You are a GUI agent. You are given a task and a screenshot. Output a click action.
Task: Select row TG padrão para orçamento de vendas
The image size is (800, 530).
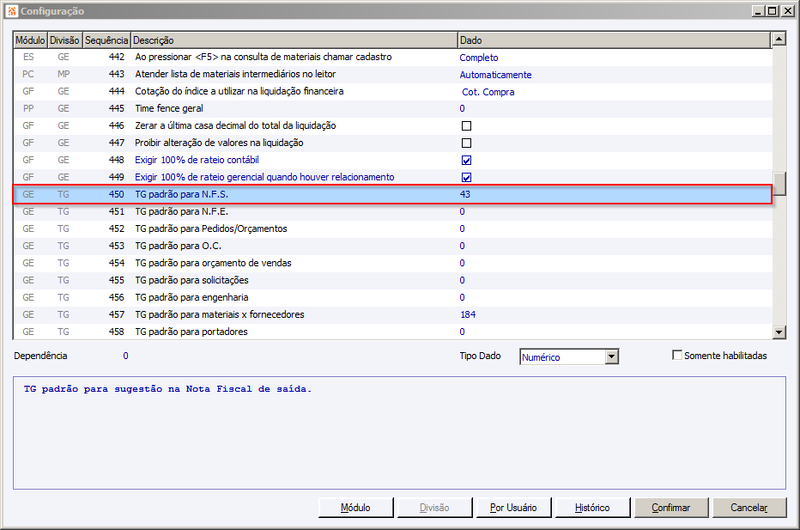(x=392, y=263)
